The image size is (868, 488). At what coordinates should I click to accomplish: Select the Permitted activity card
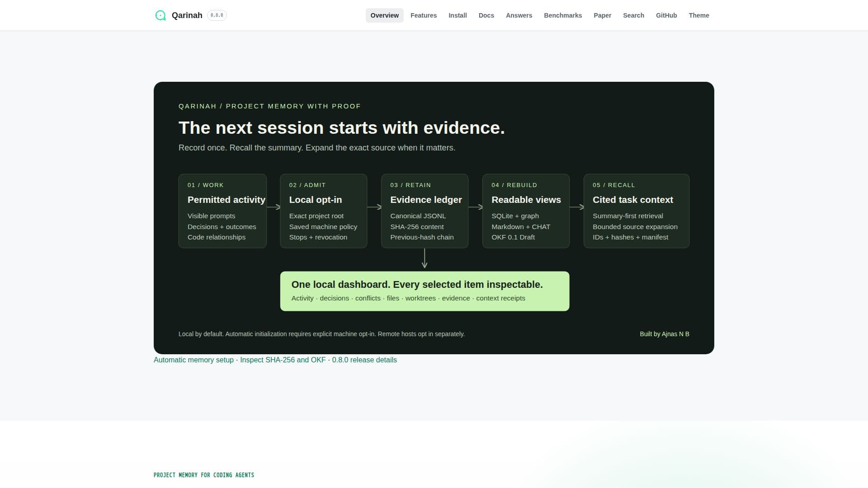pyautogui.click(x=222, y=211)
